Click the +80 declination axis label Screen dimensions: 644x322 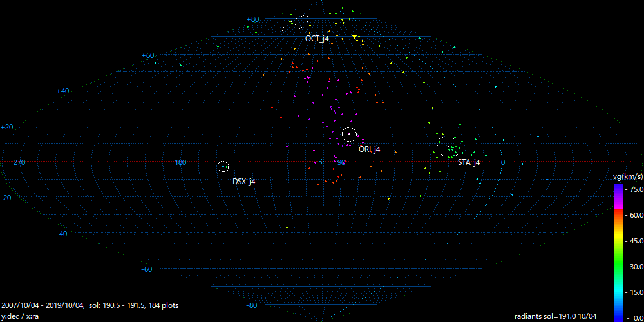click(252, 20)
